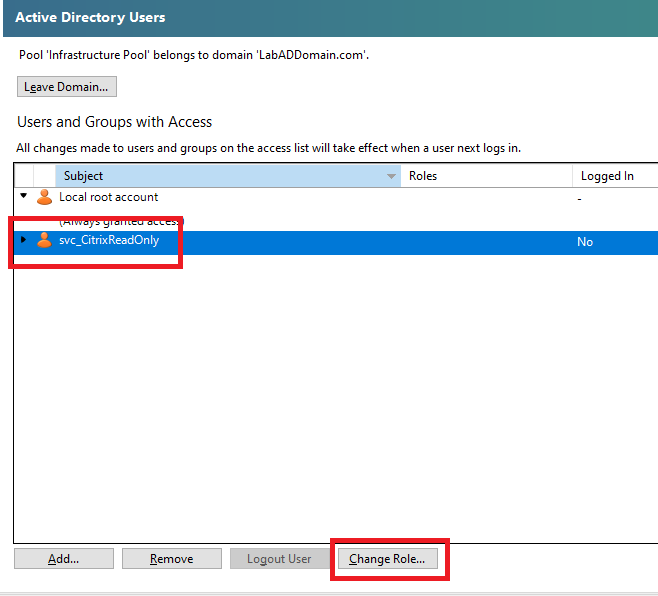Click the Subject column sort arrow
Image resolution: width=658 pixels, height=596 pixels.
(x=391, y=177)
